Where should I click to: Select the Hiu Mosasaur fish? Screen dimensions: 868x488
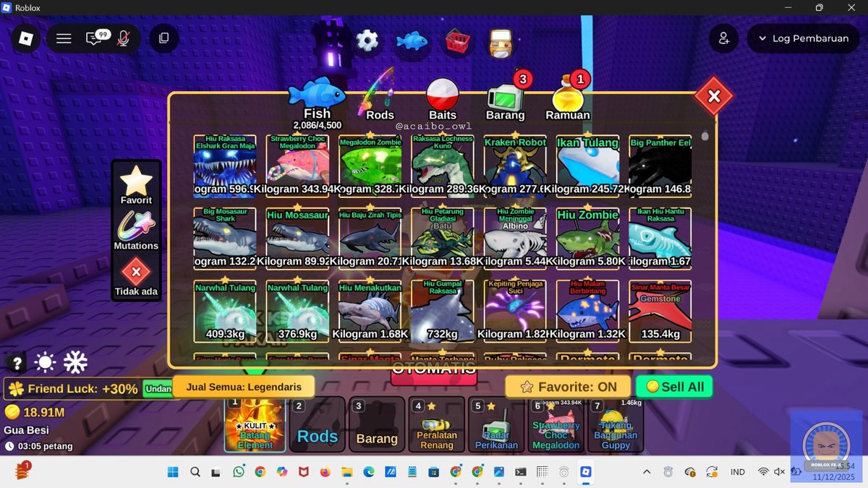click(x=297, y=239)
